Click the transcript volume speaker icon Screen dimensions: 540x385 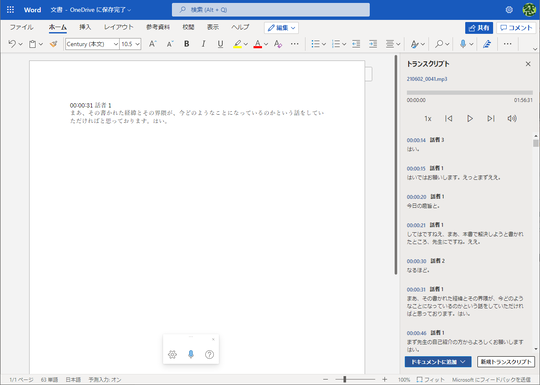[x=512, y=118]
